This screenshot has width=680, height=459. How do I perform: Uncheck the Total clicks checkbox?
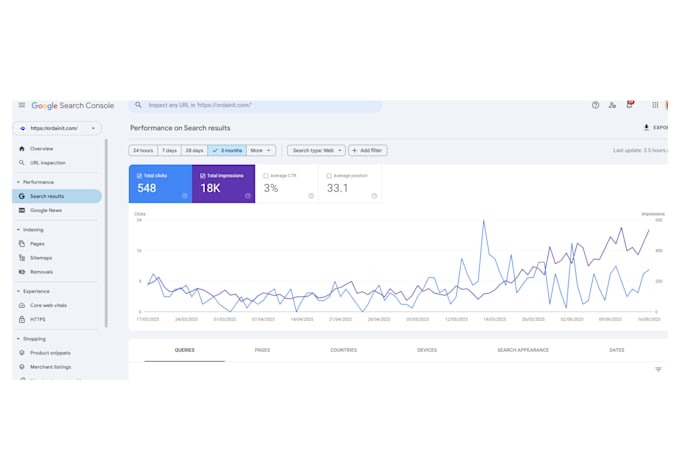(x=140, y=176)
